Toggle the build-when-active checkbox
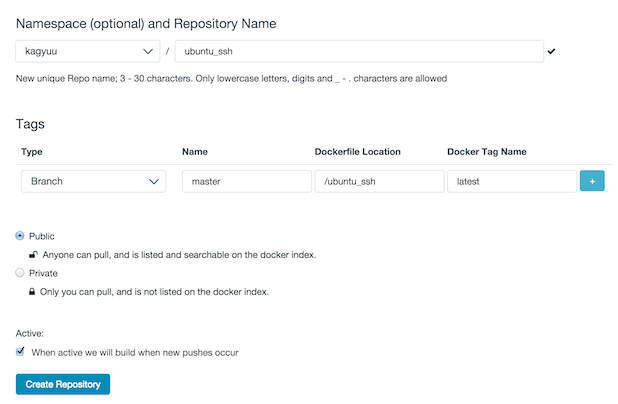 [x=21, y=351]
